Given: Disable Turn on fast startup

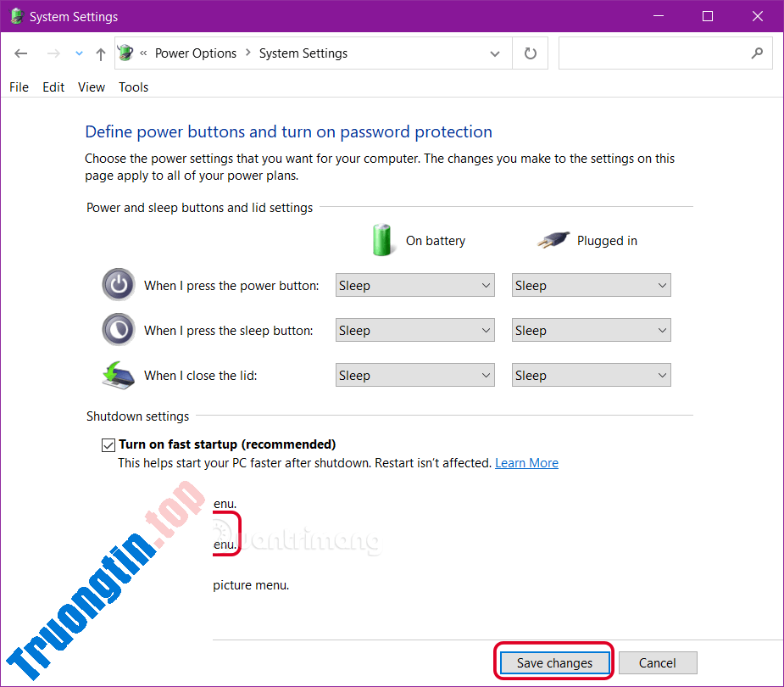Looking at the screenshot, I should tap(108, 444).
